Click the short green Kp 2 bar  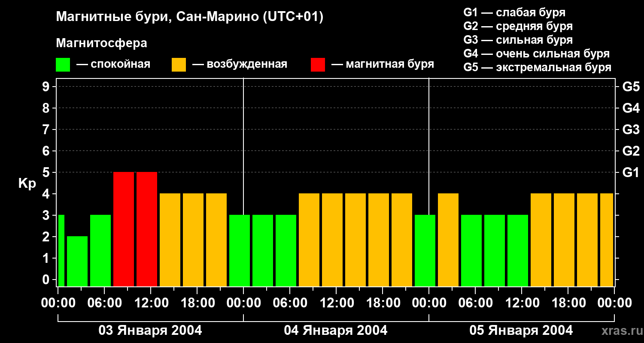tap(77, 261)
